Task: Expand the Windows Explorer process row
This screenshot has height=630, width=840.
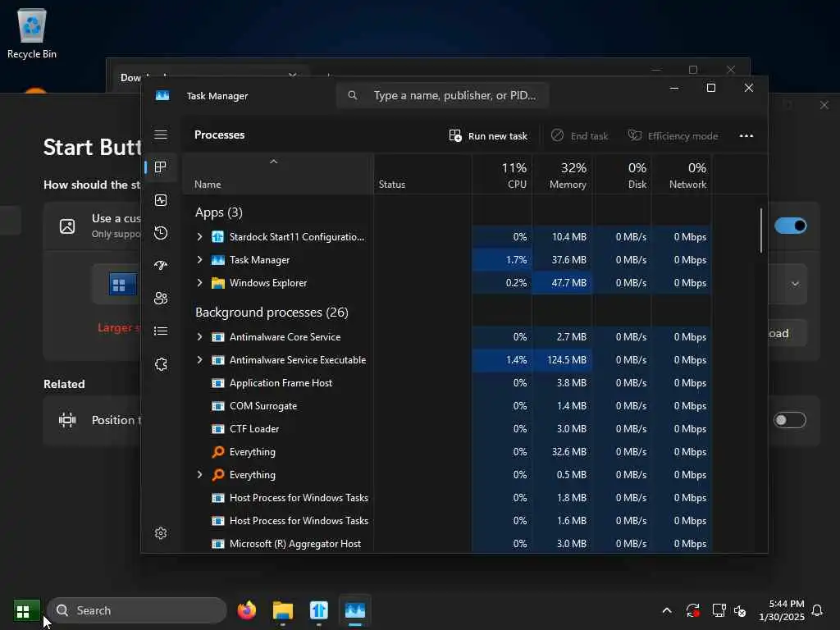Action: 200,283
